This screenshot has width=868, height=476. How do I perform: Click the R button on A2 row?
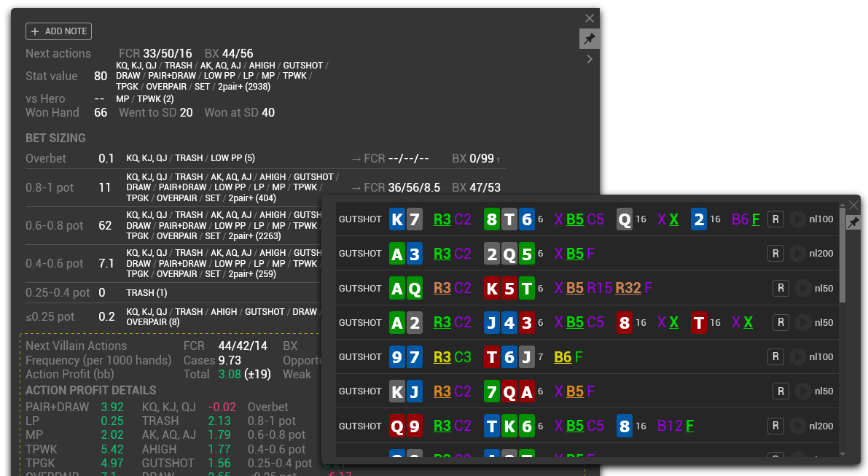point(781,322)
